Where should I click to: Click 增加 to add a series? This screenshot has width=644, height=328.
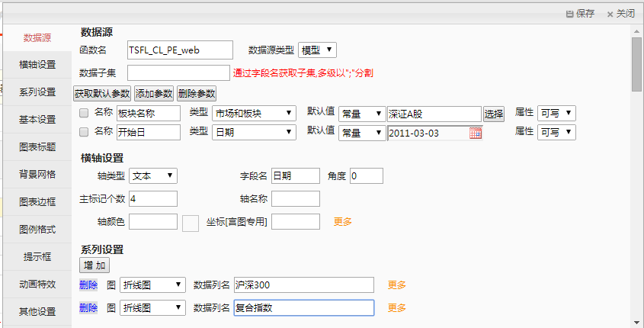pos(95,265)
